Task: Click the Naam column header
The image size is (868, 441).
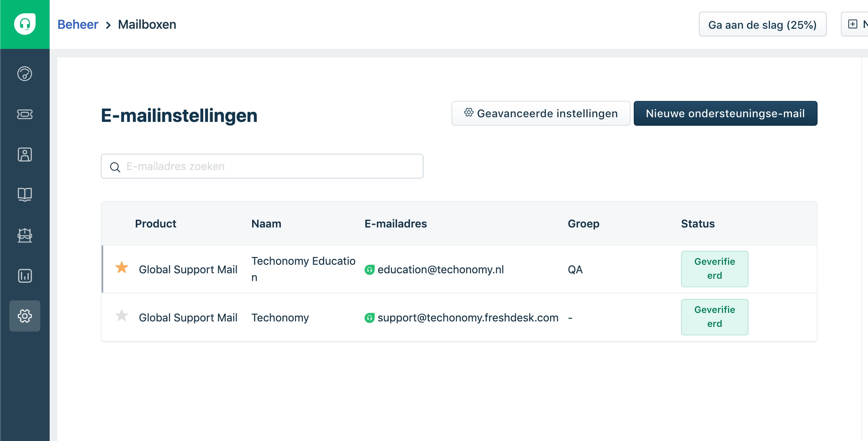Action: click(266, 224)
